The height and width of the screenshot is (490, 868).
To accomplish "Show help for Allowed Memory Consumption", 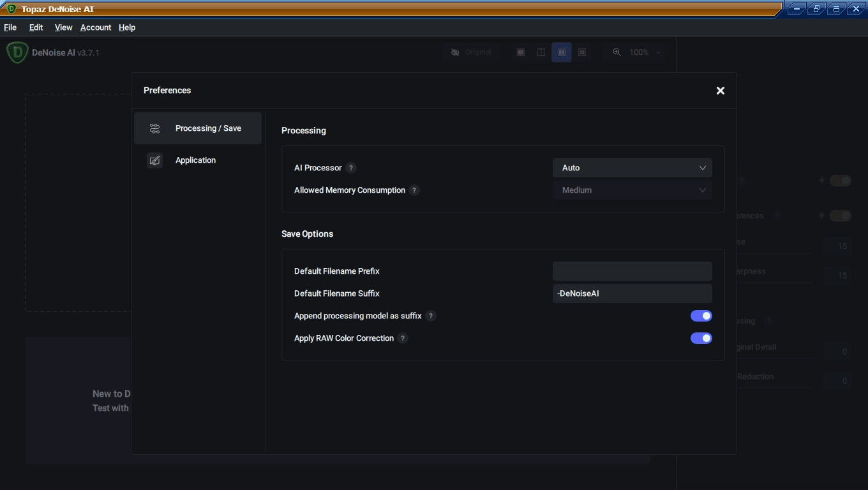I will [414, 190].
